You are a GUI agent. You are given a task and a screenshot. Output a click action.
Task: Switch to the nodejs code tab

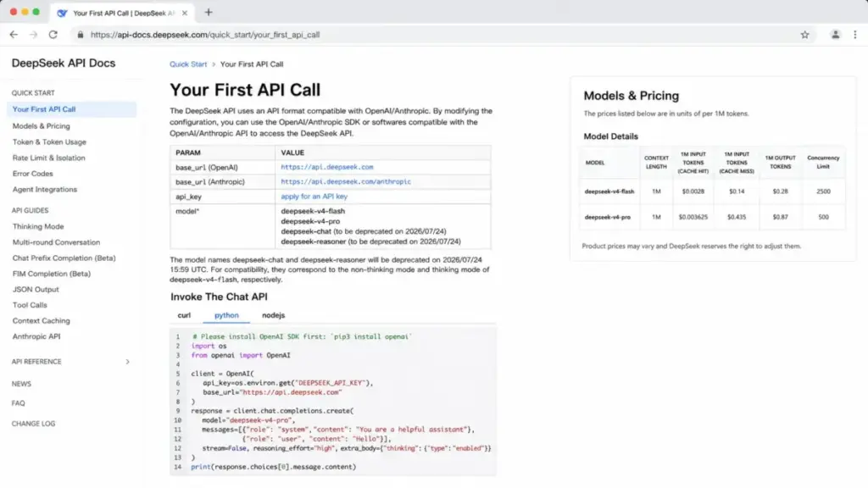point(274,315)
